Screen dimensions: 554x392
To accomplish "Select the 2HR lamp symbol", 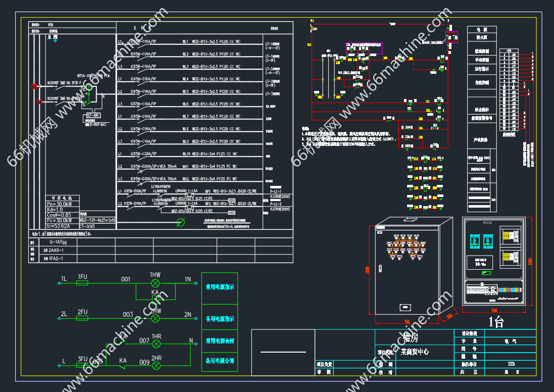I will tap(156, 365).
